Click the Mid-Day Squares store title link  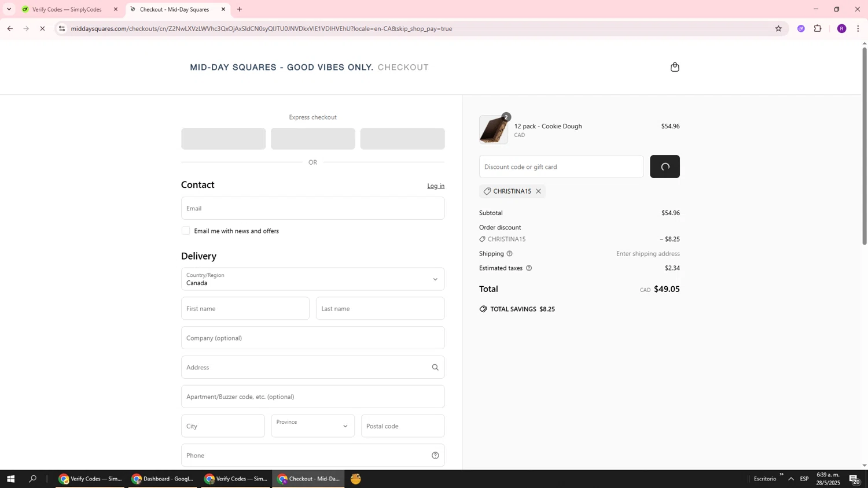pos(282,68)
